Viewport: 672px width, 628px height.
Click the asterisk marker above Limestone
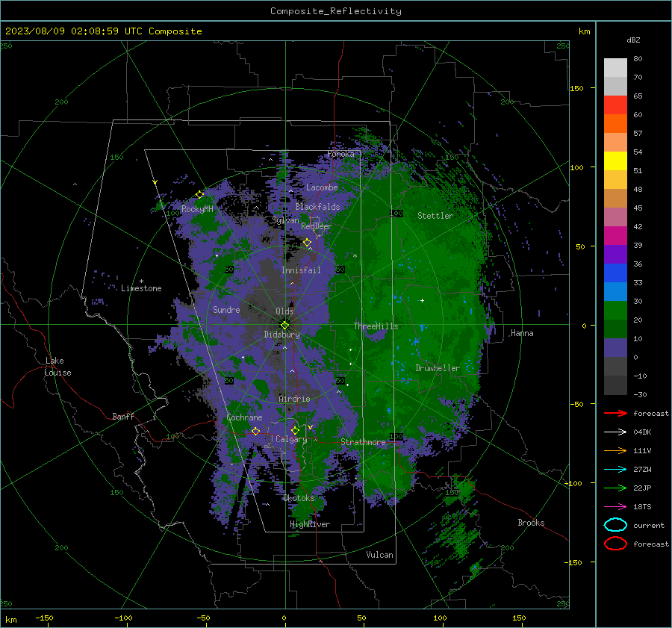[x=141, y=282]
